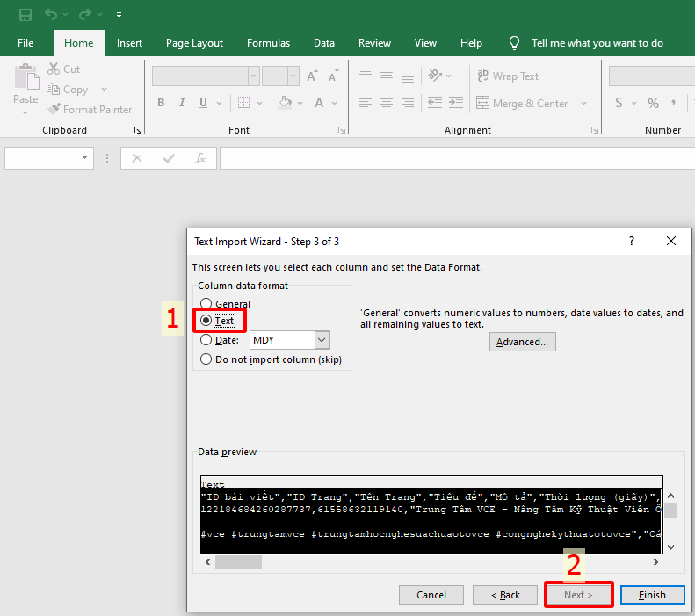Click Merge & Center
This screenshot has width=695, height=616.
coord(522,104)
